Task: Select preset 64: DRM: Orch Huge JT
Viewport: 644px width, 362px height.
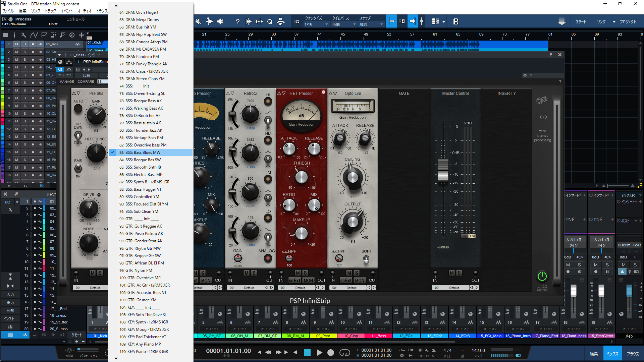Action: [151, 12]
